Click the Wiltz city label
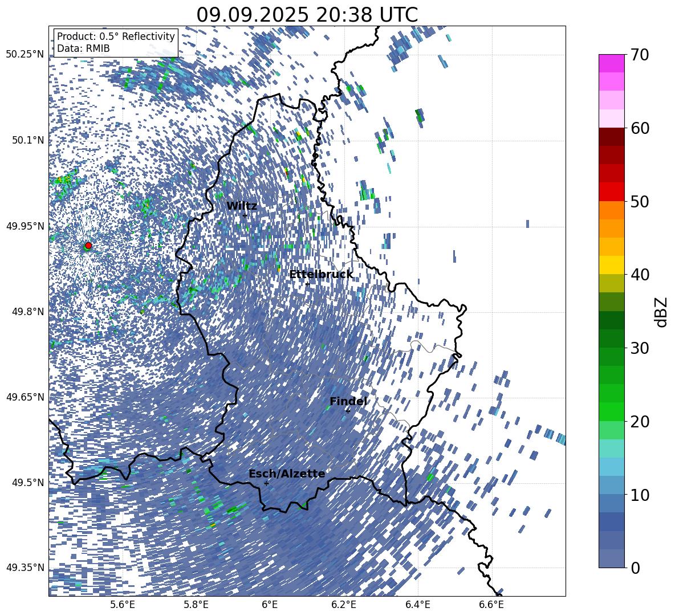 (242, 206)
